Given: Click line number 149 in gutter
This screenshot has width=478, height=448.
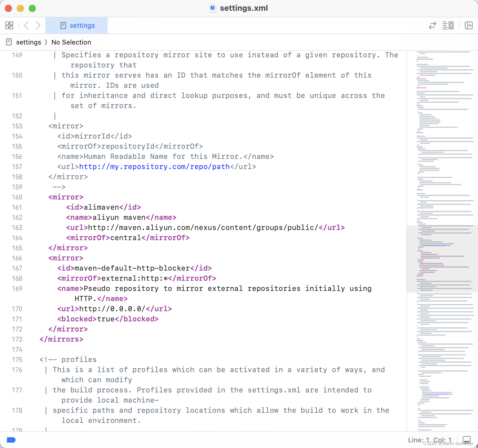Looking at the screenshot, I should (x=17, y=55).
